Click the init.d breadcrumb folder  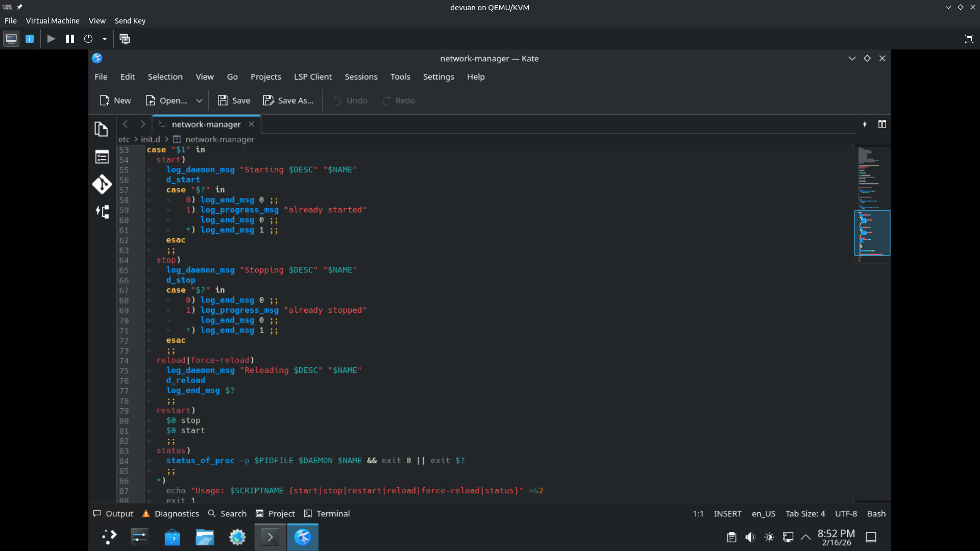[151, 139]
